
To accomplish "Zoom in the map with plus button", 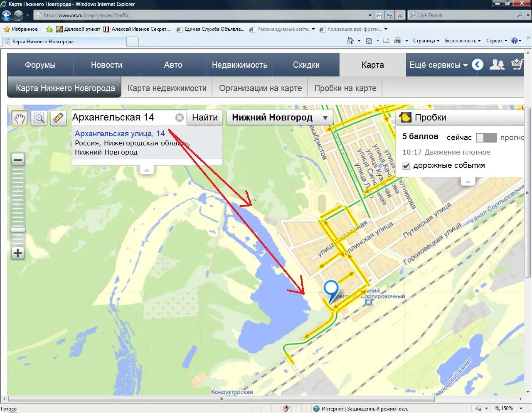I will 18,253.
